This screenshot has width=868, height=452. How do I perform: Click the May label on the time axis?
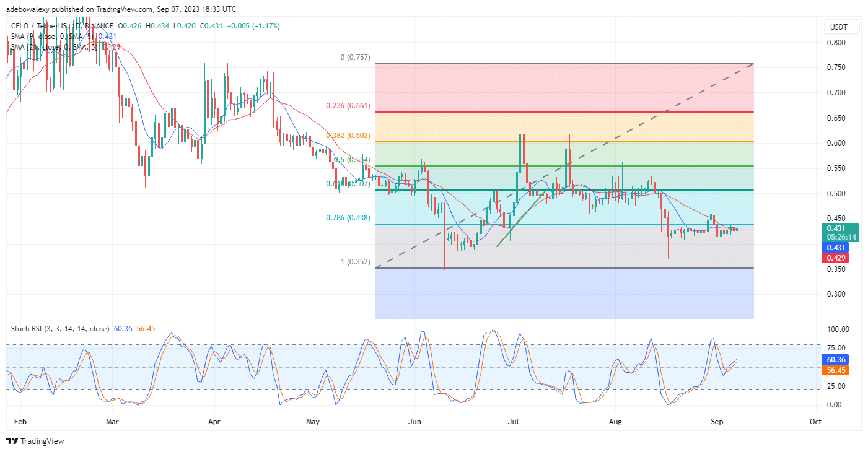tap(313, 420)
